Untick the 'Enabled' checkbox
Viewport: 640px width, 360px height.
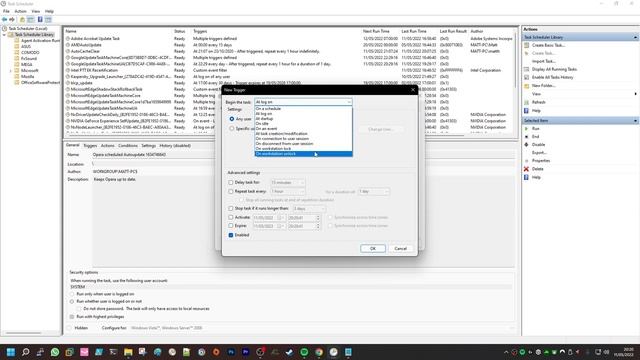[x=231, y=235]
